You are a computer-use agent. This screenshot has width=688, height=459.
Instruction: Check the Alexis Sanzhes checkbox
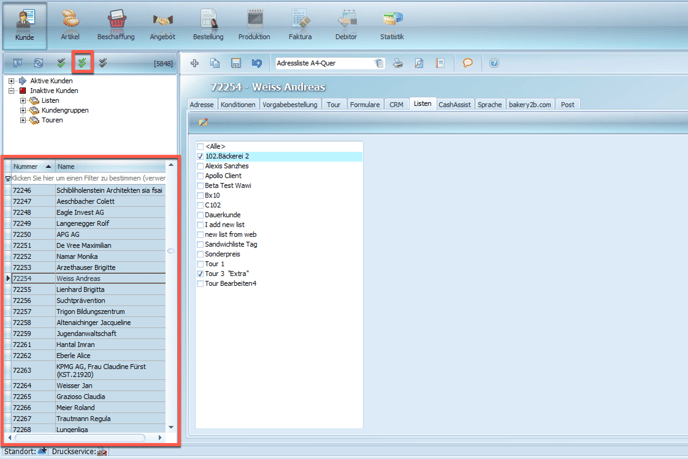pos(201,166)
